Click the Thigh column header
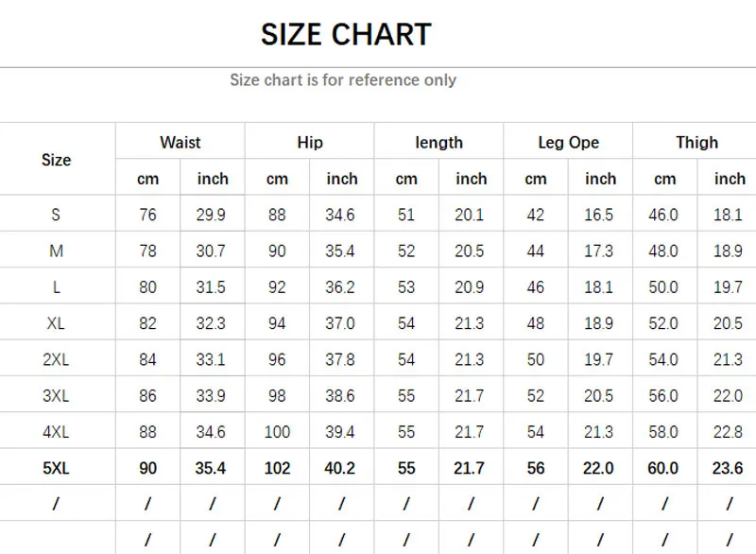Viewport: 756px width, 554px height. (x=696, y=143)
